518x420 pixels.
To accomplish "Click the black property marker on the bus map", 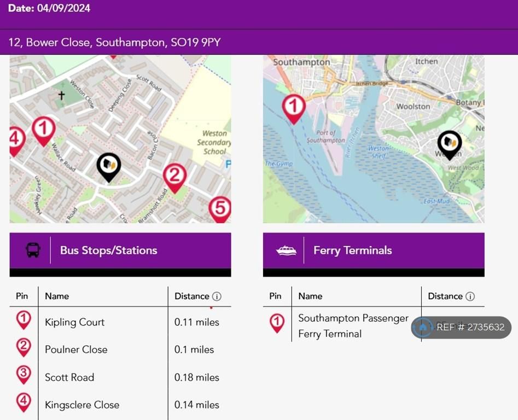I will click(109, 165).
